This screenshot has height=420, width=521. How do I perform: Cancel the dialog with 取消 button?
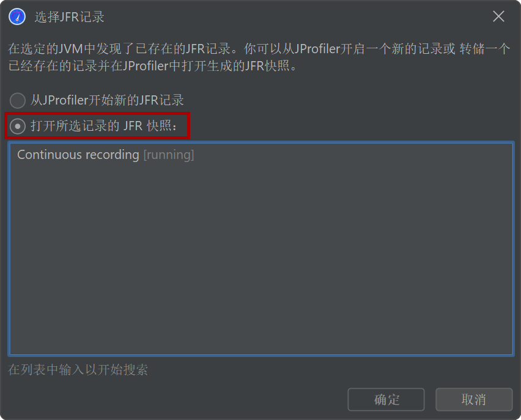tap(474, 399)
